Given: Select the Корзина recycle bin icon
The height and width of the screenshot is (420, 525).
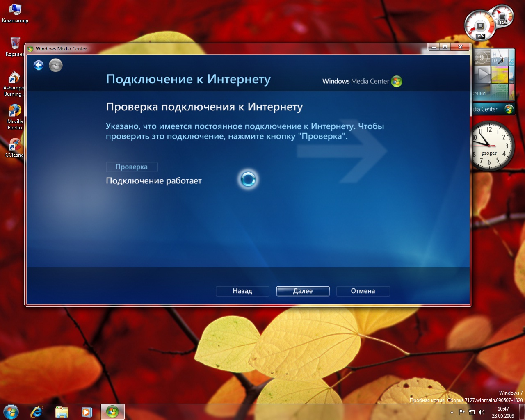Looking at the screenshot, I should click(x=15, y=47).
